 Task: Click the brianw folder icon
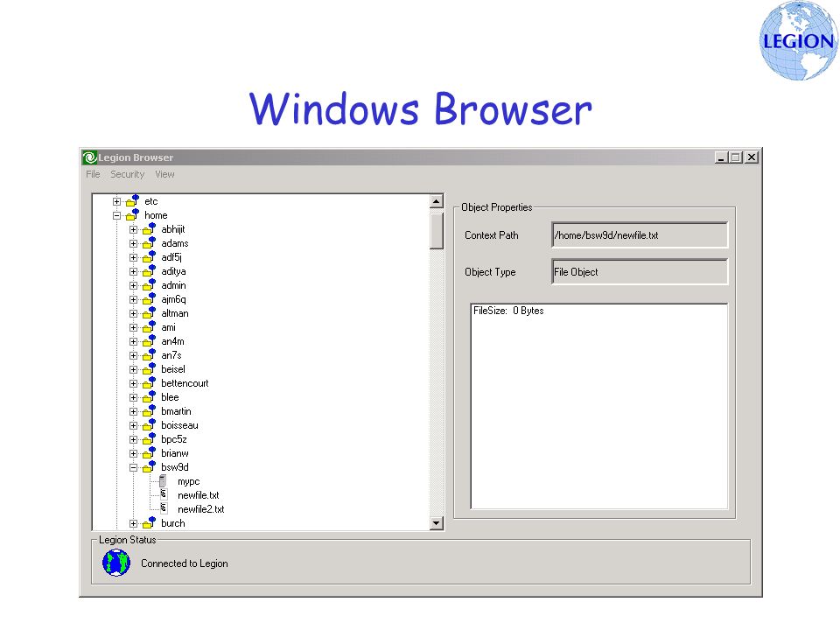(149, 452)
